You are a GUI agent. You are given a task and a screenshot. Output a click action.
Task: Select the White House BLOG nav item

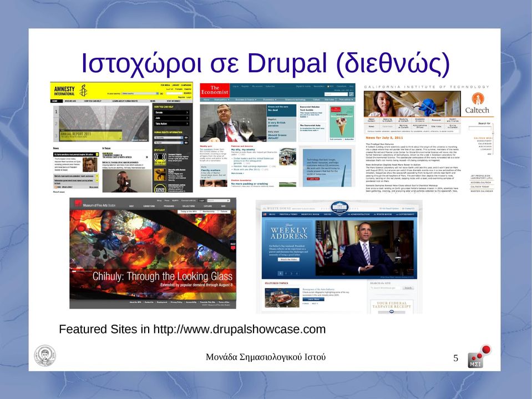(272, 214)
